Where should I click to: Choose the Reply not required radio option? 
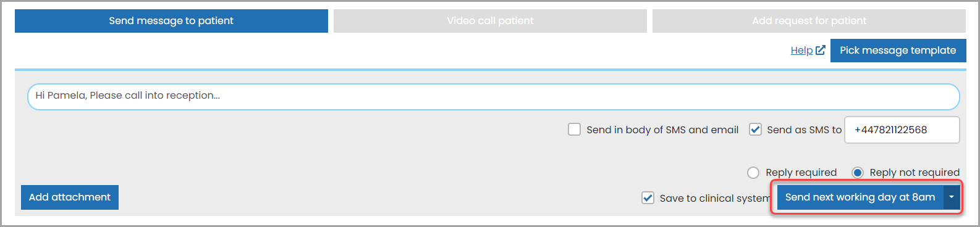coord(858,173)
